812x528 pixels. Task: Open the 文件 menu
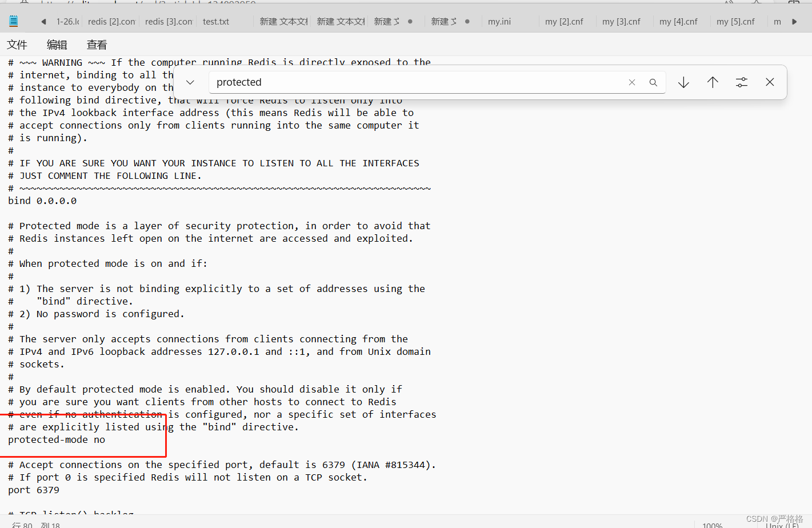(x=17, y=45)
